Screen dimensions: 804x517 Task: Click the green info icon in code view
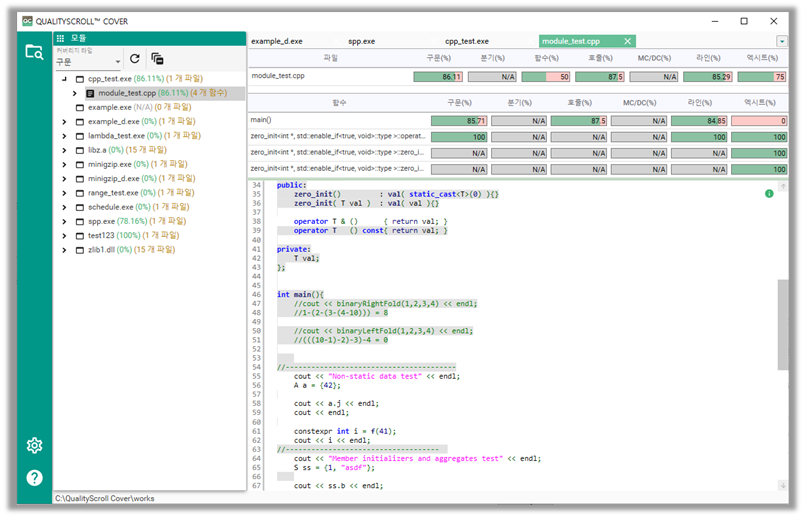[769, 193]
